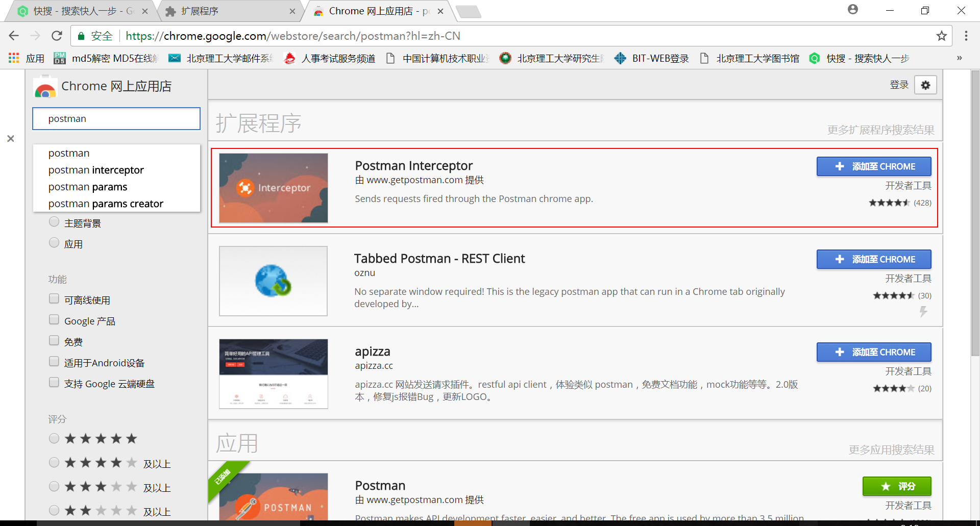Switch to the 扩展程序 browser tab
This screenshot has width=980, height=526.
230,11
